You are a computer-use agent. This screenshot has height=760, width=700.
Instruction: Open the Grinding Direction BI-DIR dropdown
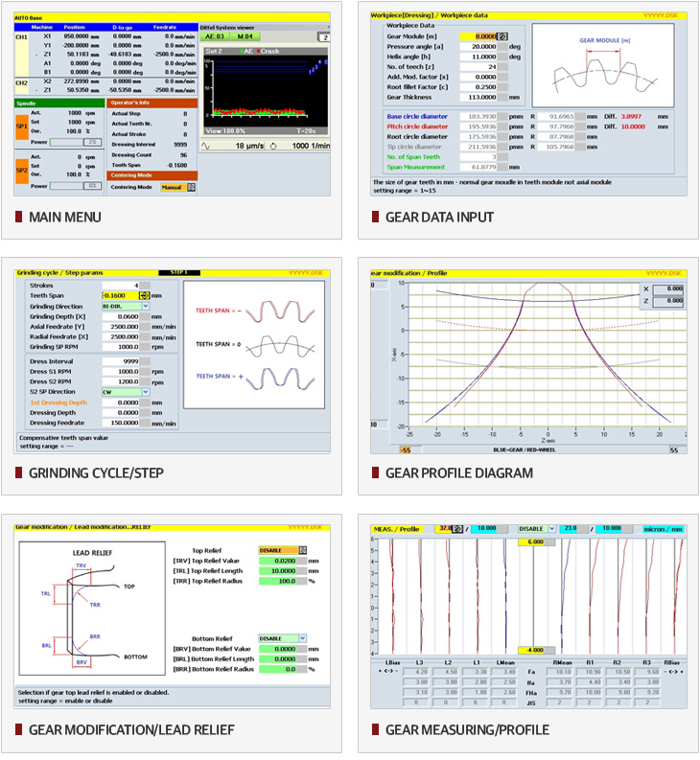click(146, 307)
